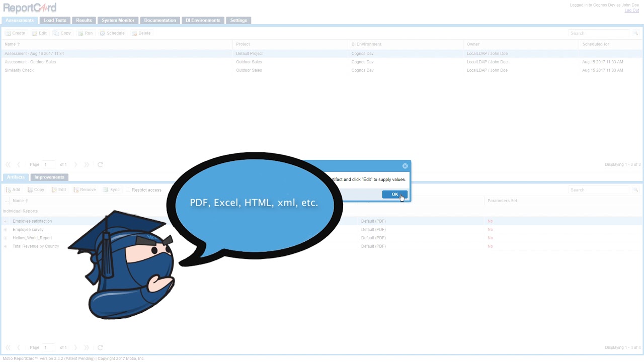The height and width of the screenshot is (362, 644).
Task: Expand the Employee survey row
Action: click(x=5, y=230)
